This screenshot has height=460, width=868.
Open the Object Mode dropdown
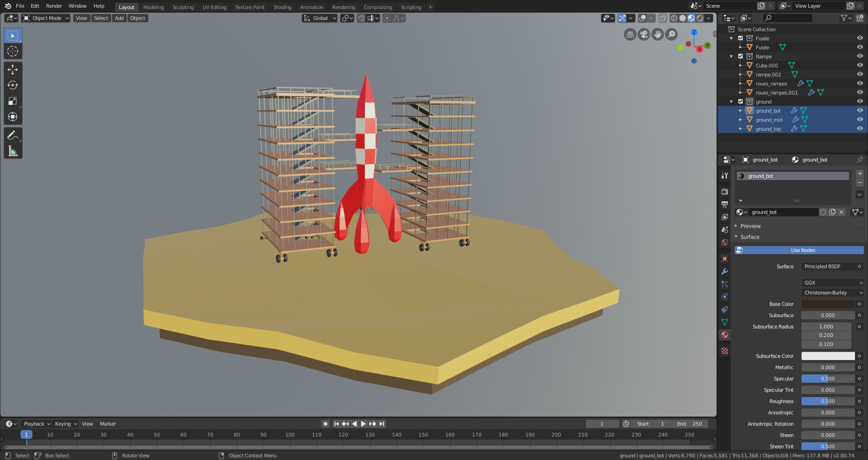click(x=46, y=18)
